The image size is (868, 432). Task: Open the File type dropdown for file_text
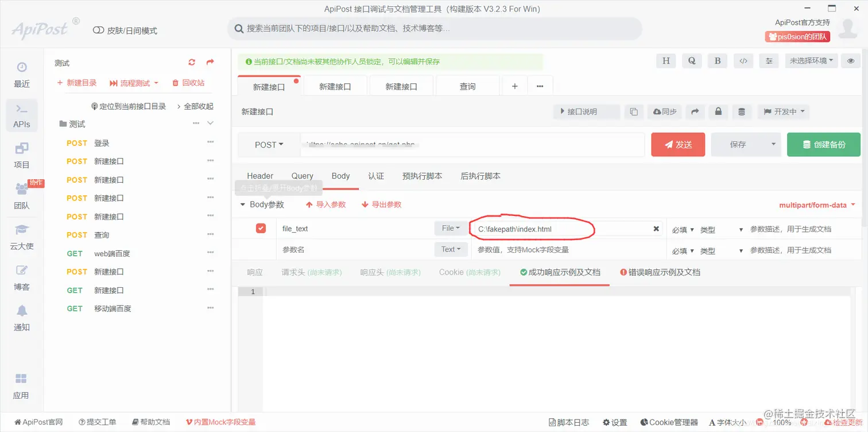(x=451, y=228)
